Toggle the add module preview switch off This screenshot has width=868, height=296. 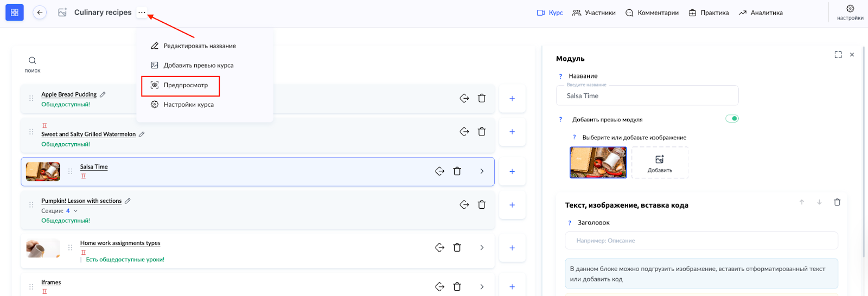(x=732, y=119)
